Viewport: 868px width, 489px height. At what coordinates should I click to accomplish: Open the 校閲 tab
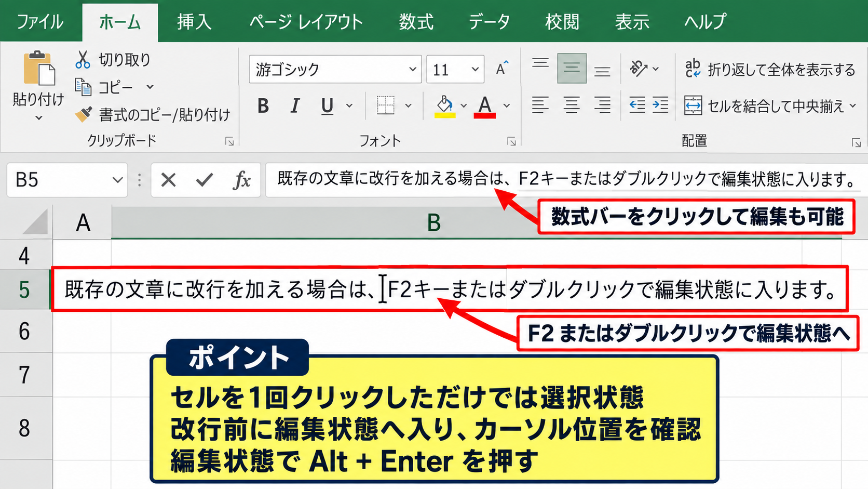(x=562, y=22)
